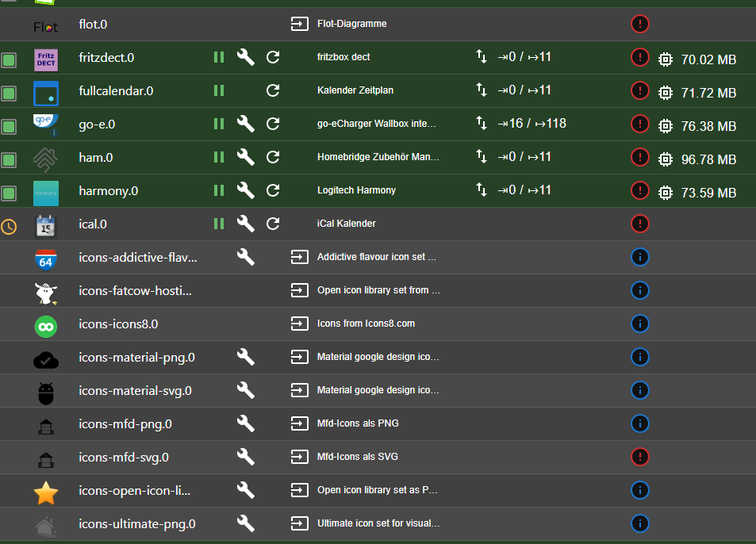Viewport: 756px width, 544px height.
Task: Click the Logitech Harmony description text
Action: pos(356,190)
